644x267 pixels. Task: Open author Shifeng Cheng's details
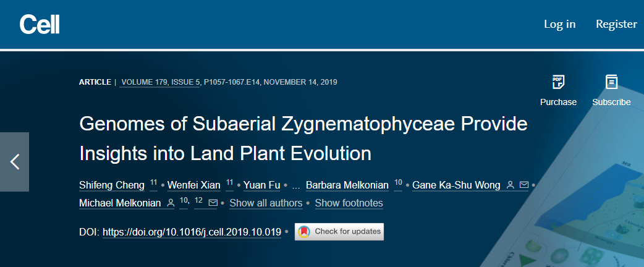[x=112, y=185]
